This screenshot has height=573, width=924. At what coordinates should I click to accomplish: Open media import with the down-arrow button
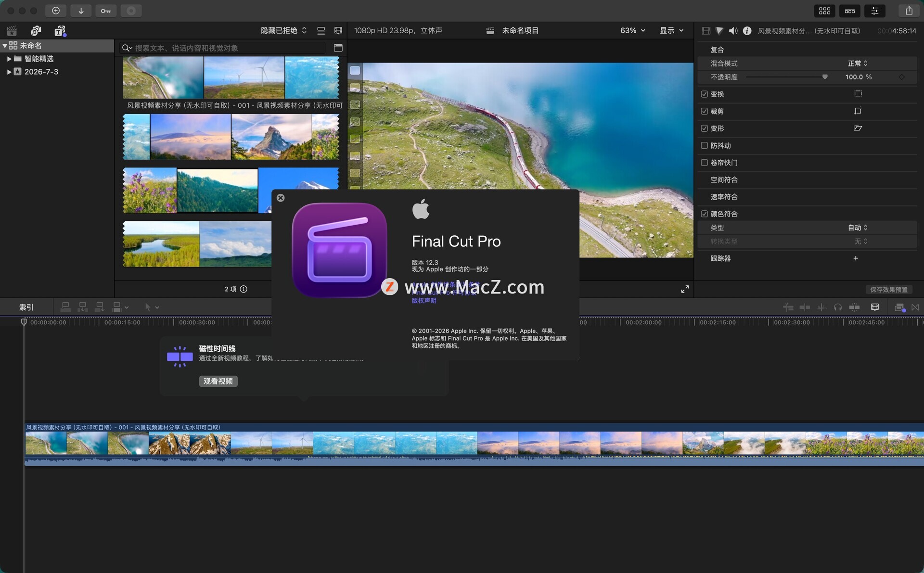coord(81,11)
